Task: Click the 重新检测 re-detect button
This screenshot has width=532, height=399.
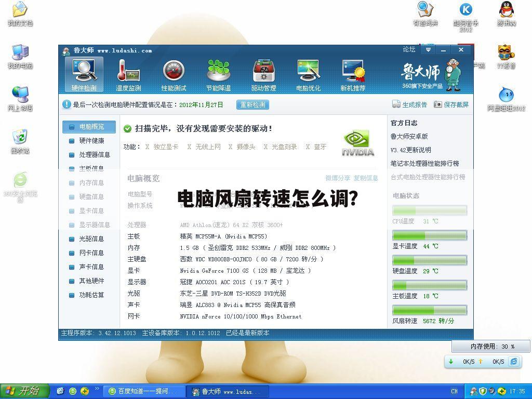Action: pyautogui.click(x=253, y=104)
